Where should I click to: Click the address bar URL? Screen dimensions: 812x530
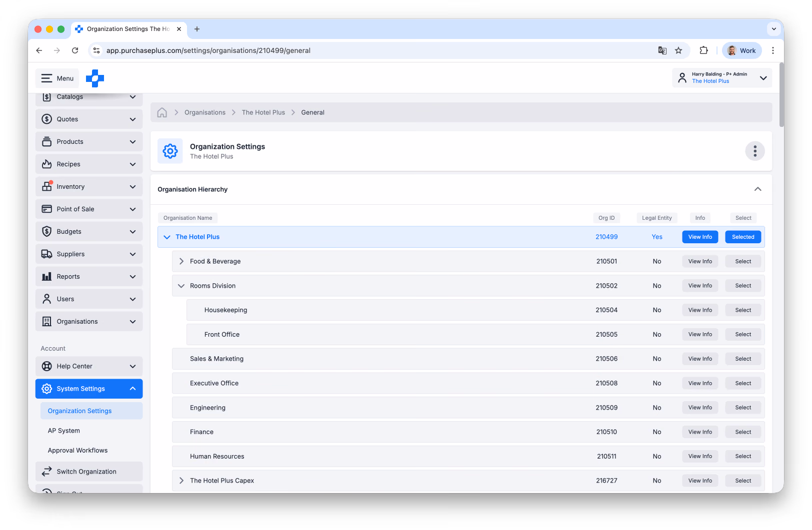pyautogui.click(x=208, y=50)
